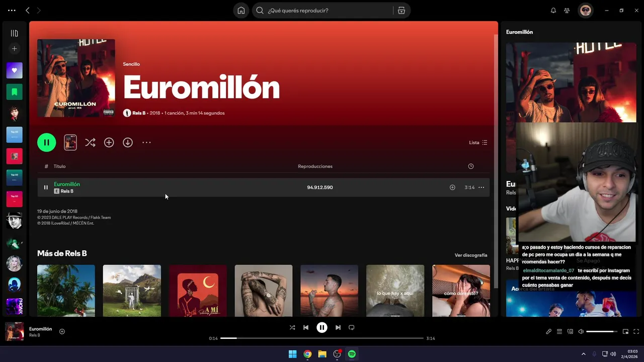The image size is (644, 362).
Task: Open the 'lo que hay x aquí' album card
Action: tap(395, 291)
